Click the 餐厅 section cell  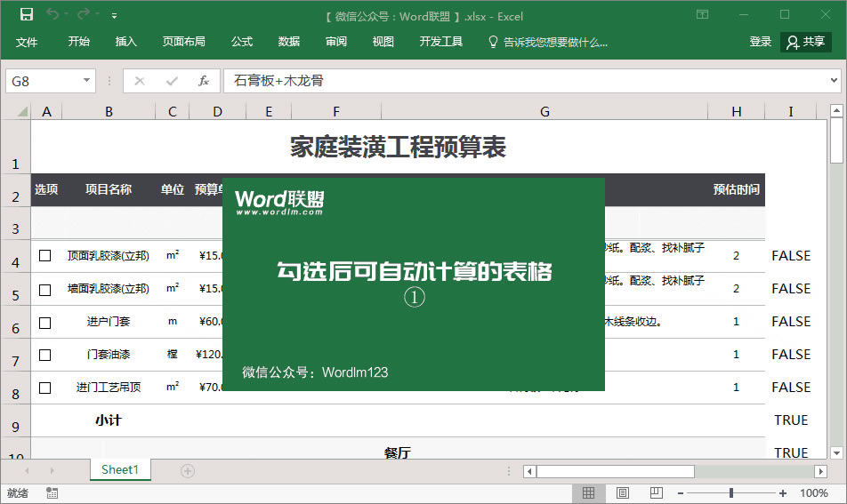[x=398, y=452]
